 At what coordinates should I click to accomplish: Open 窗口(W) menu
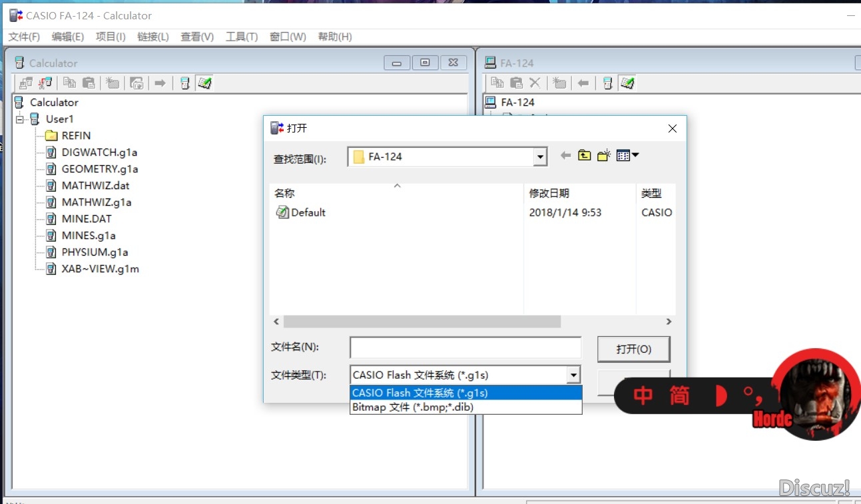click(x=288, y=37)
